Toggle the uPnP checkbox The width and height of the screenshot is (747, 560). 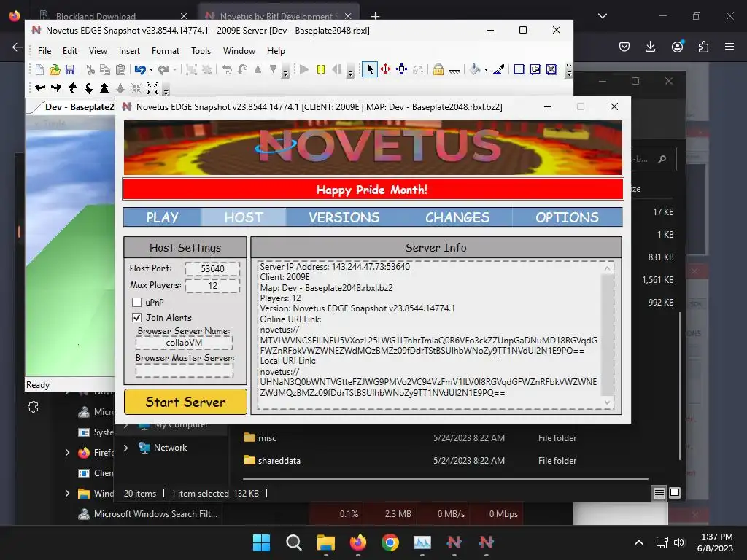coord(136,302)
